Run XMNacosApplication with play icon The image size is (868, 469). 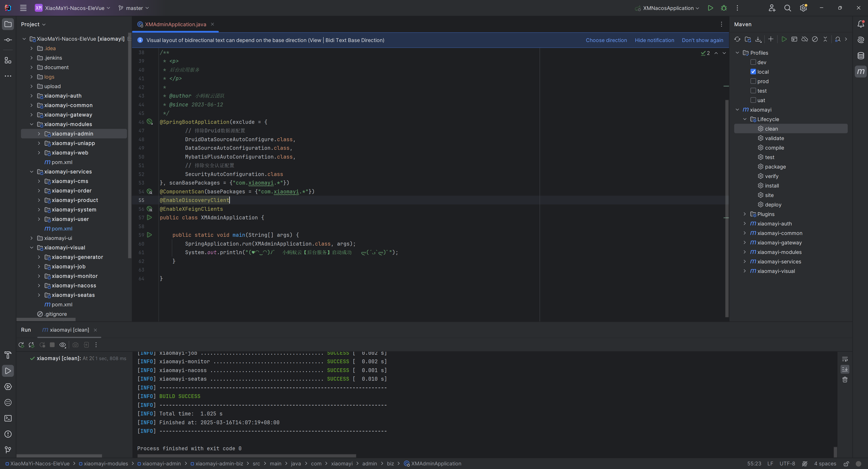pos(710,8)
